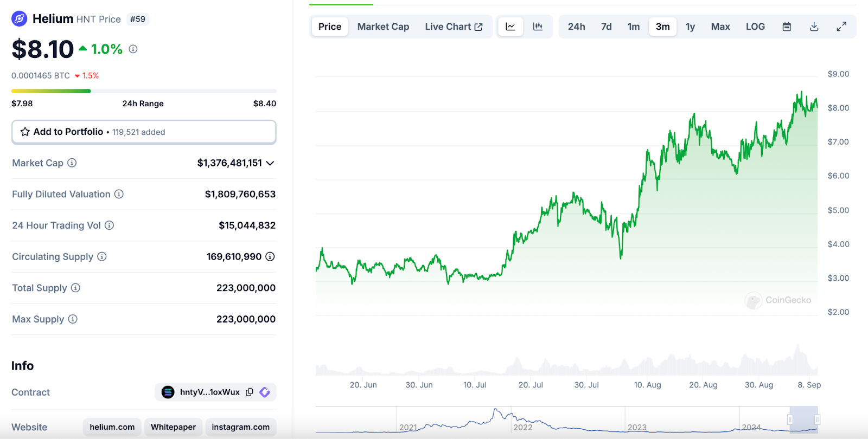Show Total Supply info icon

75,288
